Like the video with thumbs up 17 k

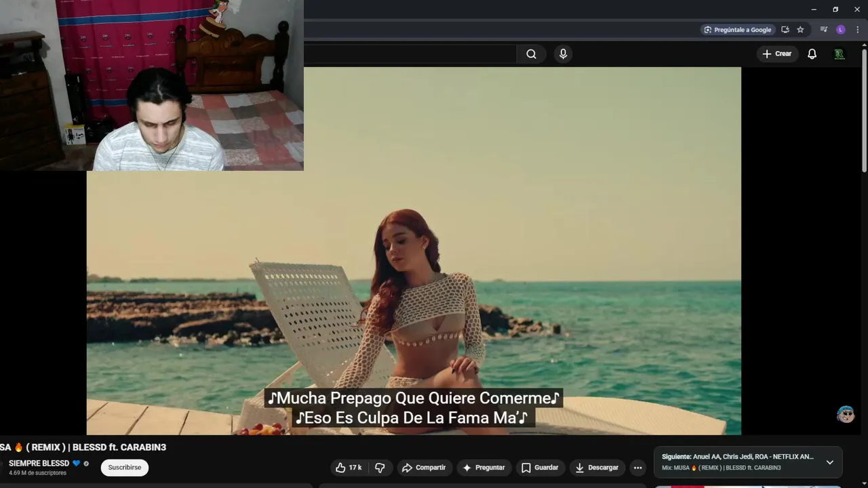(348, 468)
